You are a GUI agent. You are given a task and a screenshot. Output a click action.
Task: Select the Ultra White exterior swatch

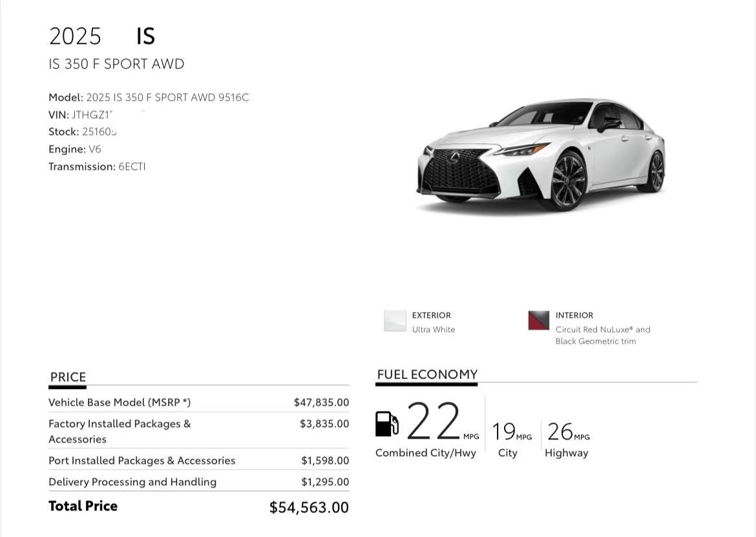click(x=395, y=321)
